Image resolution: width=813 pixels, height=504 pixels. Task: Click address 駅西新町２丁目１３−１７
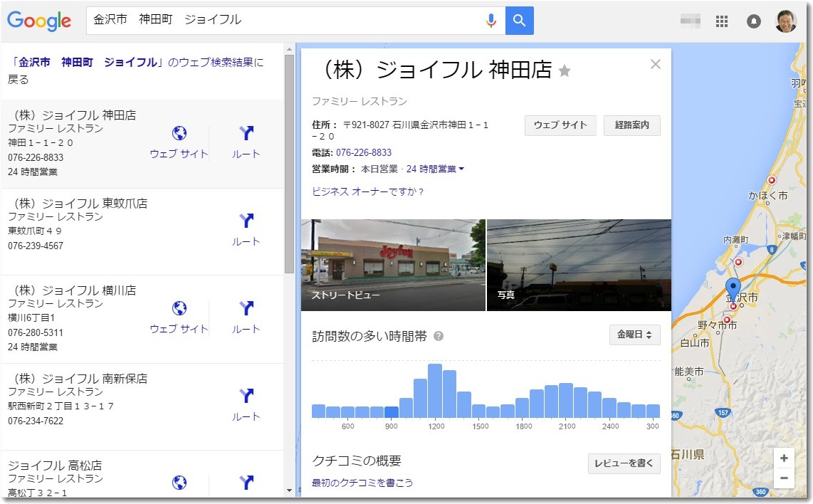[x=61, y=406]
